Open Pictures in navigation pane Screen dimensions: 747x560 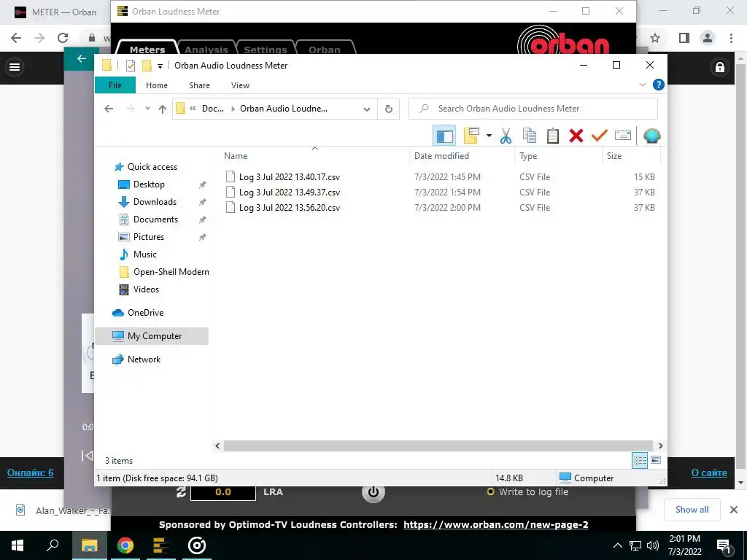pyautogui.click(x=148, y=237)
